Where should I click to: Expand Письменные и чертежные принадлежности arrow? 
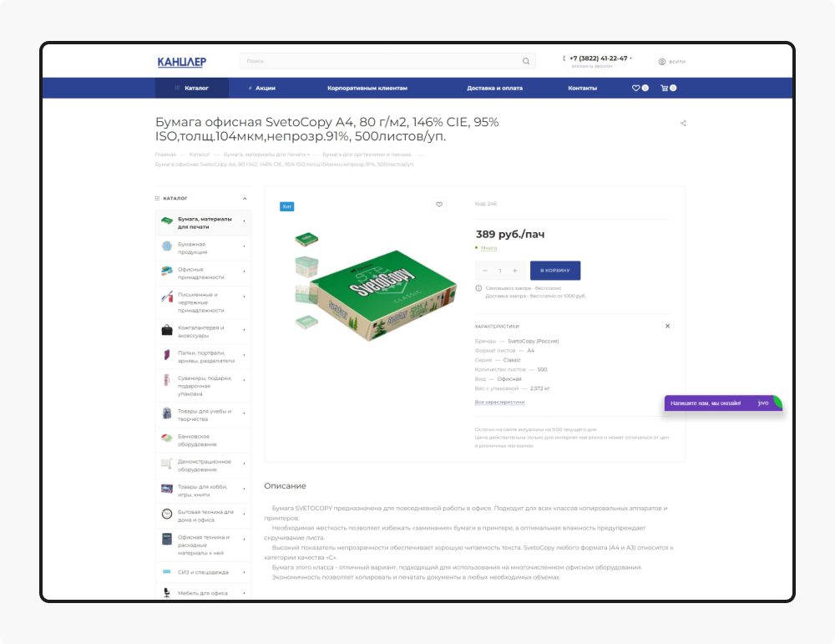pyautogui.click(x=244, y=297)
